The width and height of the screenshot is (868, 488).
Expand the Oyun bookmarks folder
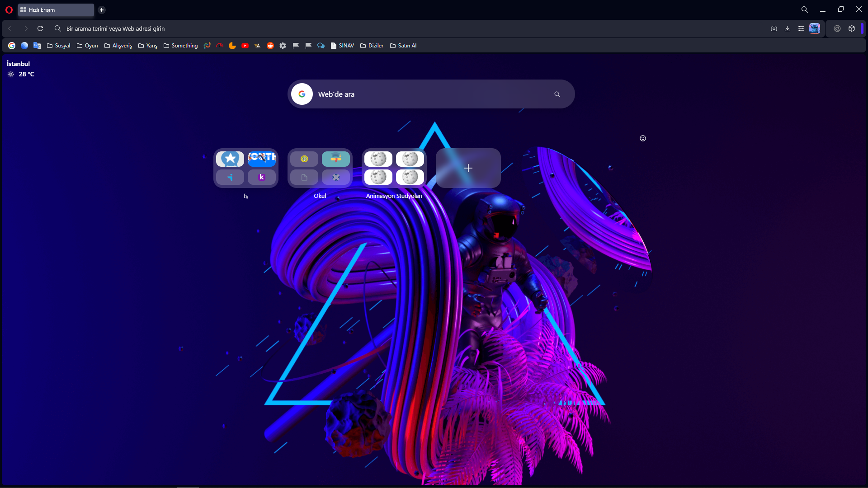pos(87,46)
